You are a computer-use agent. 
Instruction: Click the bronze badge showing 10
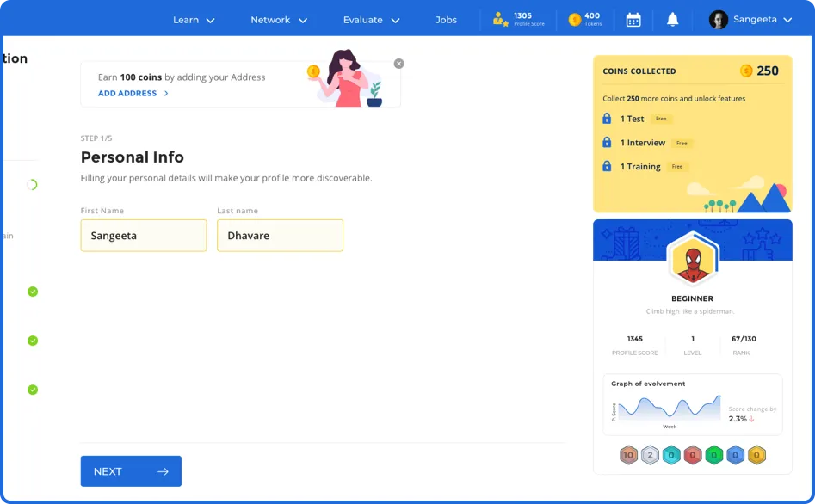point(628,455)
